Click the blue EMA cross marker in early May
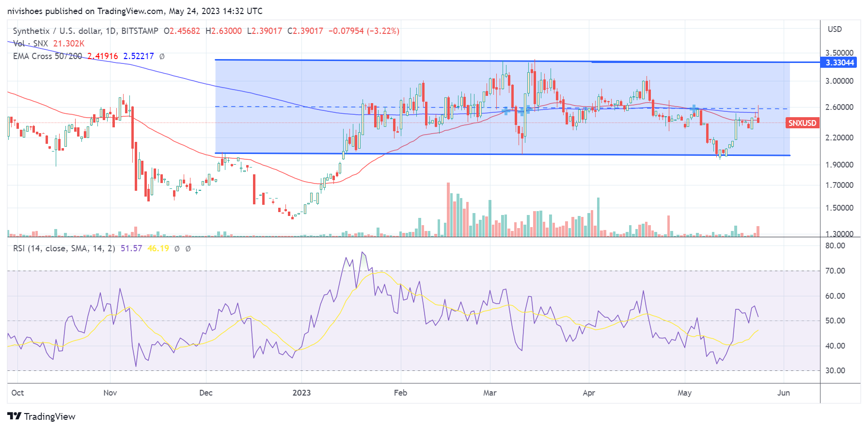This screenshot has width=868, height=429. point(694,108)
